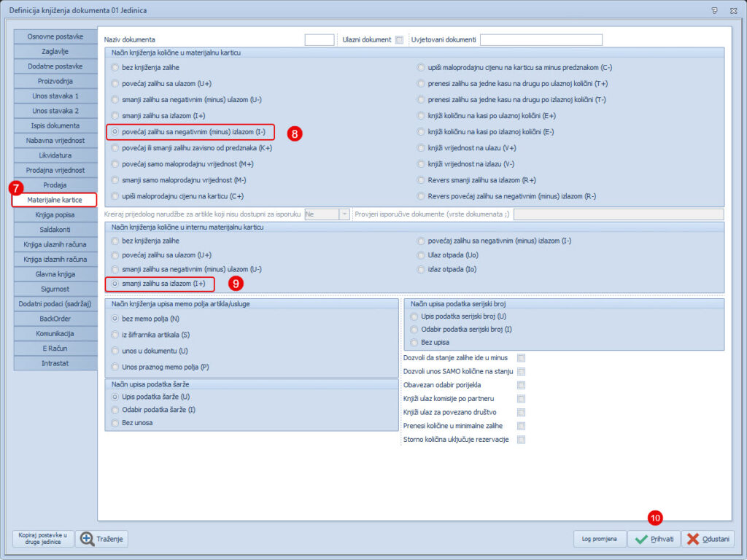Viewport: 747px width, 560px height.
Task: Select Ulaz otpada (Uo) radio option
Action: [x=421, y=255]
